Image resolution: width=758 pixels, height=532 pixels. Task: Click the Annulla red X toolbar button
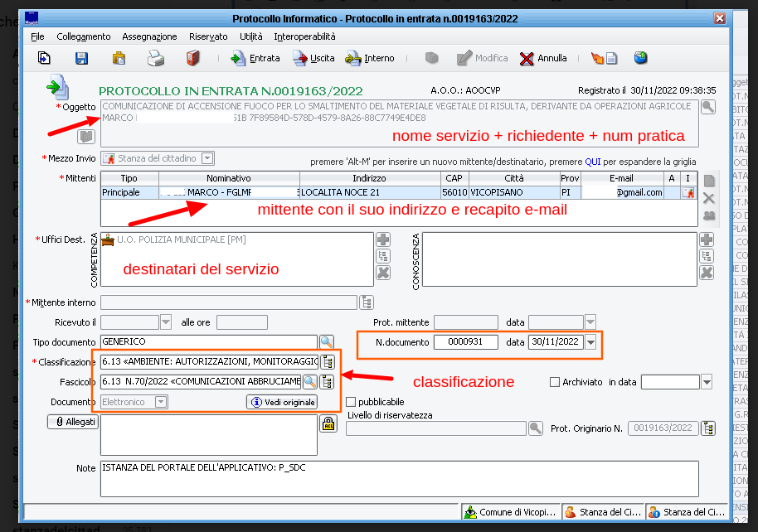(x=543, y=58)
